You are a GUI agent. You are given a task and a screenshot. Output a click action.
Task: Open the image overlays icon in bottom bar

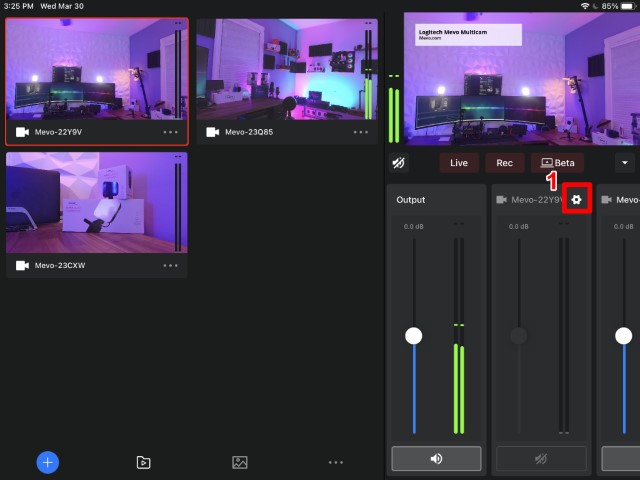click(x=239, y=462)
